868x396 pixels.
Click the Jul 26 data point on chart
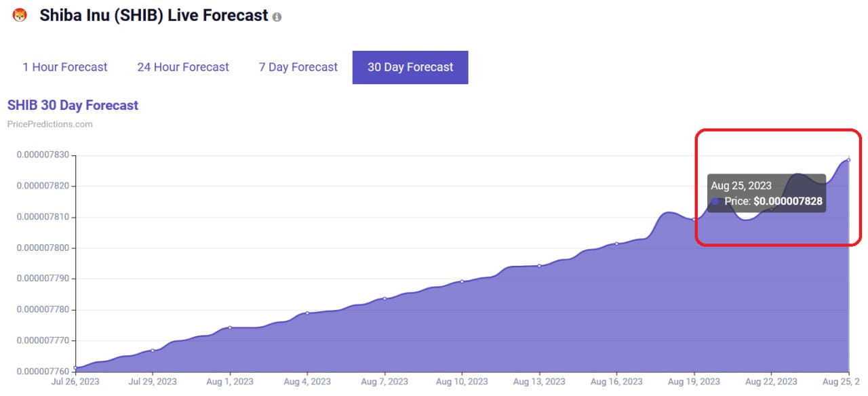(75, 368)
